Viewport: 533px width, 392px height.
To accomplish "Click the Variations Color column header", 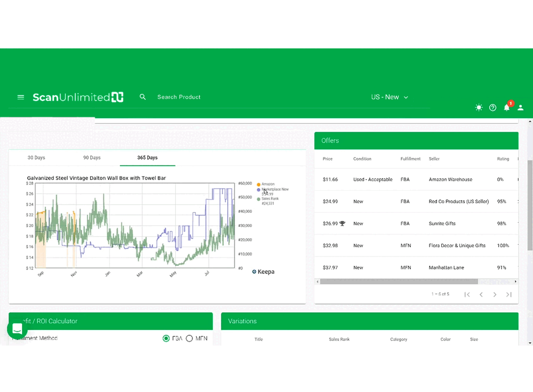I will pyautogui.click(x=446, y=339).
